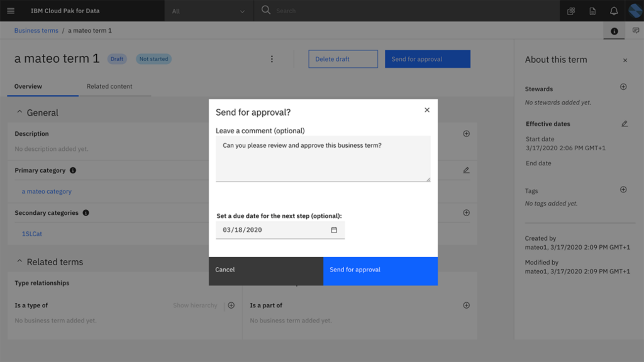Click inside the optional comment text area
Screen dimensions: 644x362
pos(322,157)
